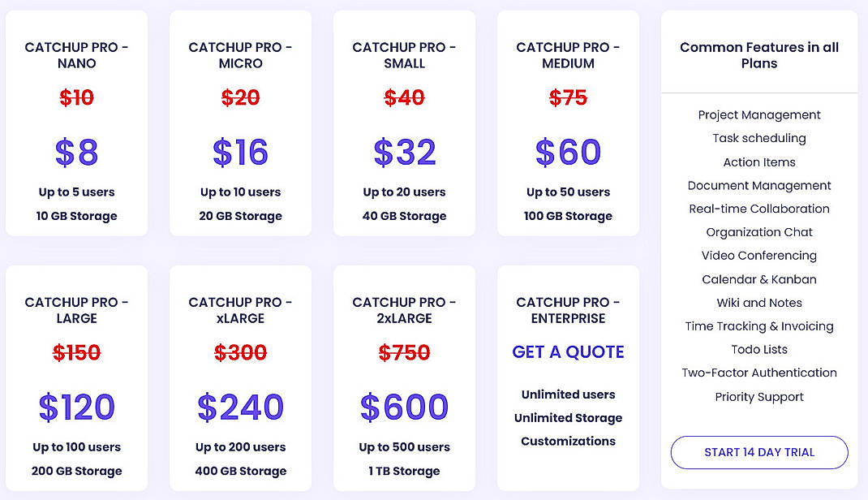Click the Priority Support feature
868x500 pixels.
pyautogui.click(x=758, y=397)
